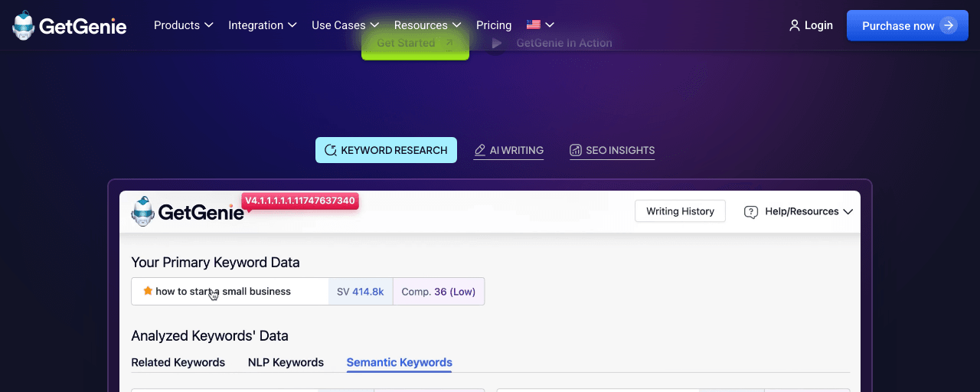
Task: Expand language selector chevron
Action: pos(550,25)
